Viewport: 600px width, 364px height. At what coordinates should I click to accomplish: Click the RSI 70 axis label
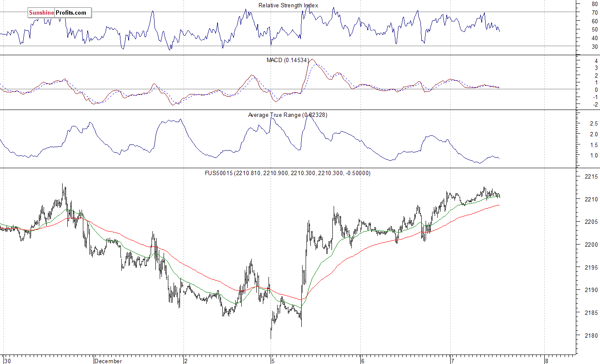click(x=595, y=13)
